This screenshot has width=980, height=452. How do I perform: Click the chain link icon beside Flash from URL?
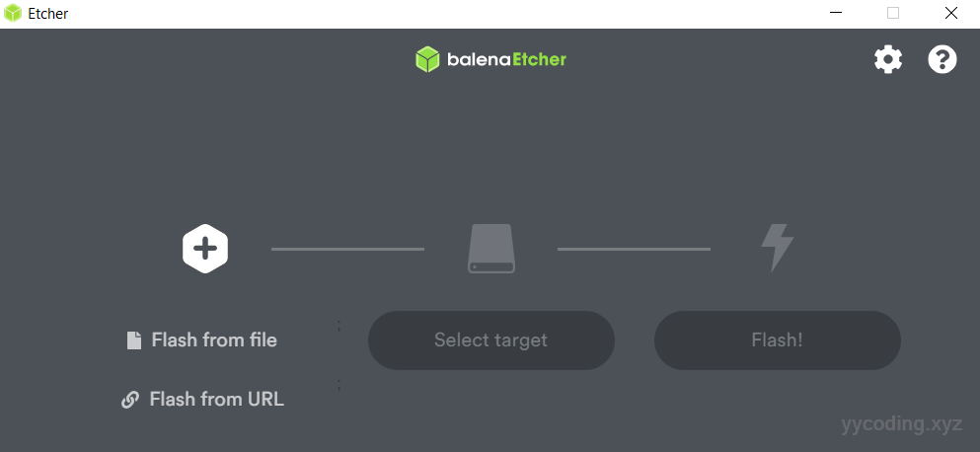(130, 400)
